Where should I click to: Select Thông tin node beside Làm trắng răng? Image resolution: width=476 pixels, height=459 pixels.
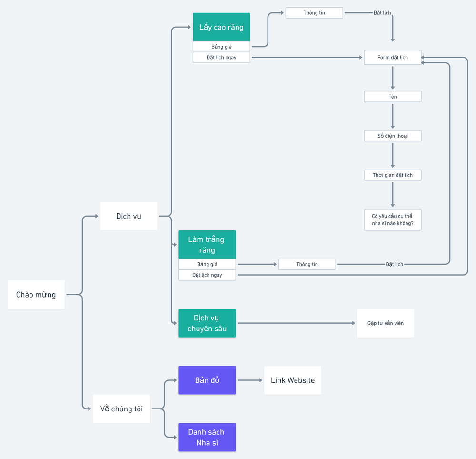(307, 264)
